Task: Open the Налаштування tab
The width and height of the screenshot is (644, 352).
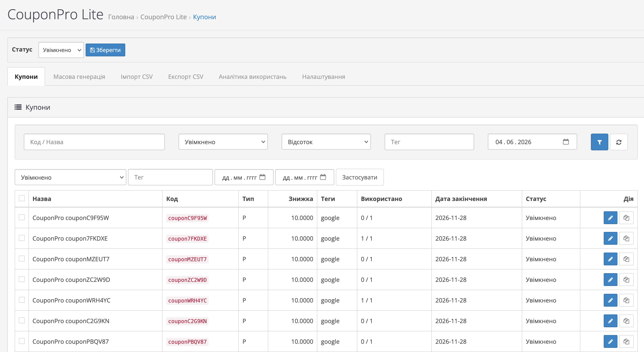Action: point(323,77)
